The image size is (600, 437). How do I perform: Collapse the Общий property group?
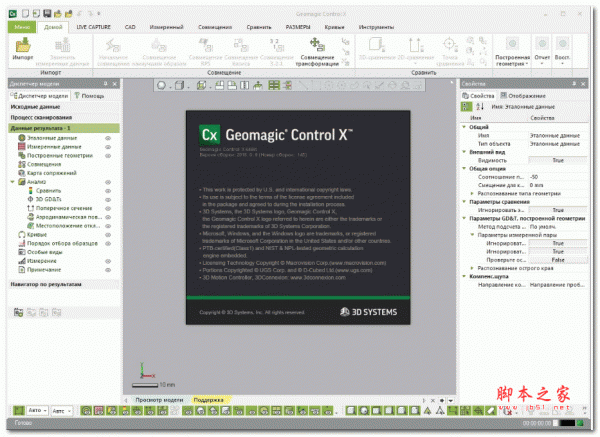coord(464,127)
